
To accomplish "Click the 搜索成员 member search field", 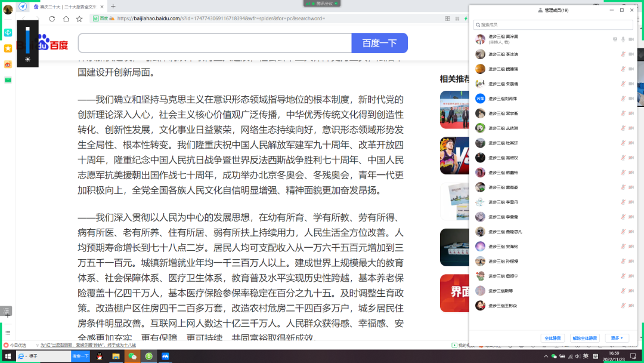I will (x=553, y=24).
